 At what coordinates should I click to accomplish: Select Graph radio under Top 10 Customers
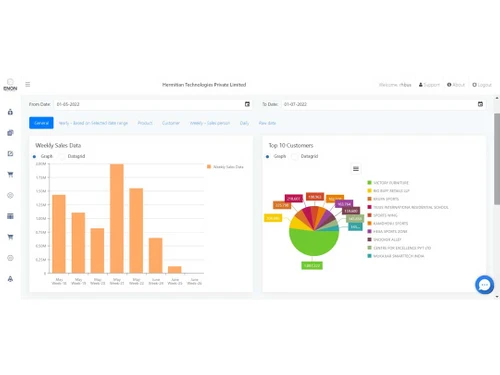(267, 156)
